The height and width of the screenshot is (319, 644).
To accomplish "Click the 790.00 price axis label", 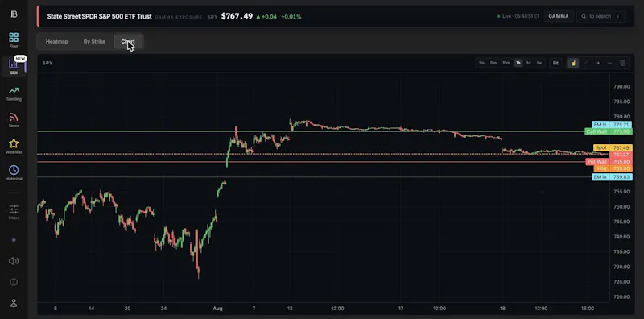I will pyautogui.click(x=621, y=87).
